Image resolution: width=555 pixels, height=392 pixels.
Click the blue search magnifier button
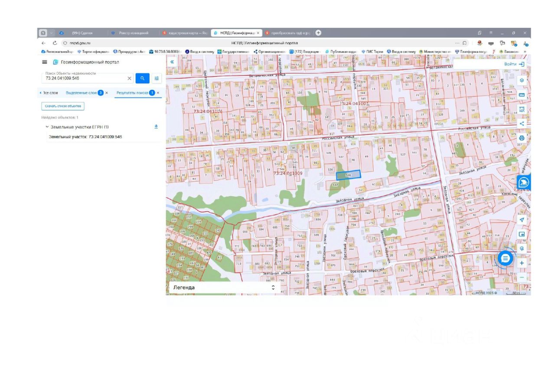(x=142, y=78)
